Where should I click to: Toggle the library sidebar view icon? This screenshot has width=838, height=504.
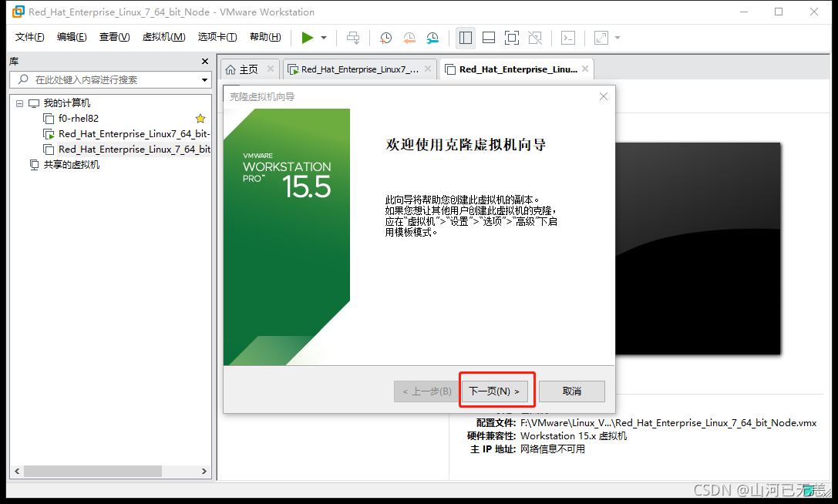(x=466, y=38)
